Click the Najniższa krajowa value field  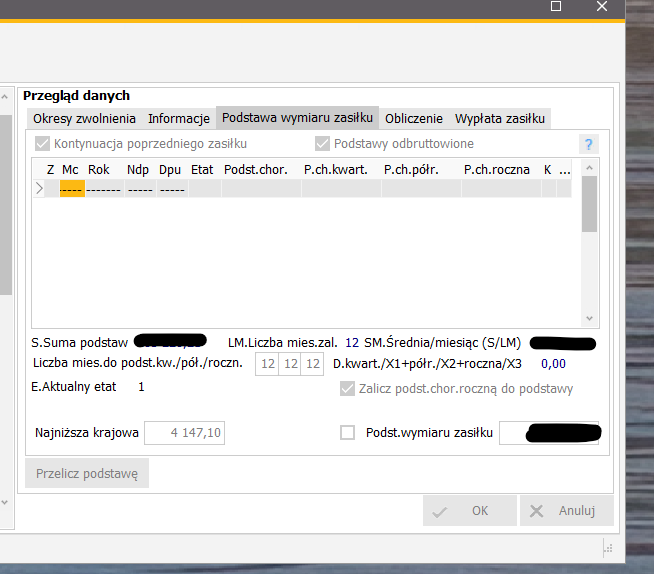pyautogui.click(x=186, y=432)
